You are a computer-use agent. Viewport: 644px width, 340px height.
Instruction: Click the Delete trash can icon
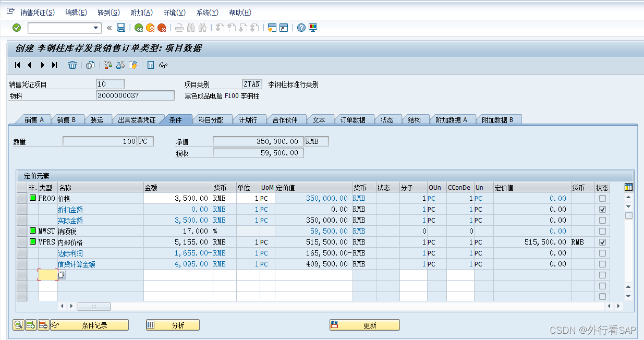click(72, 65)
